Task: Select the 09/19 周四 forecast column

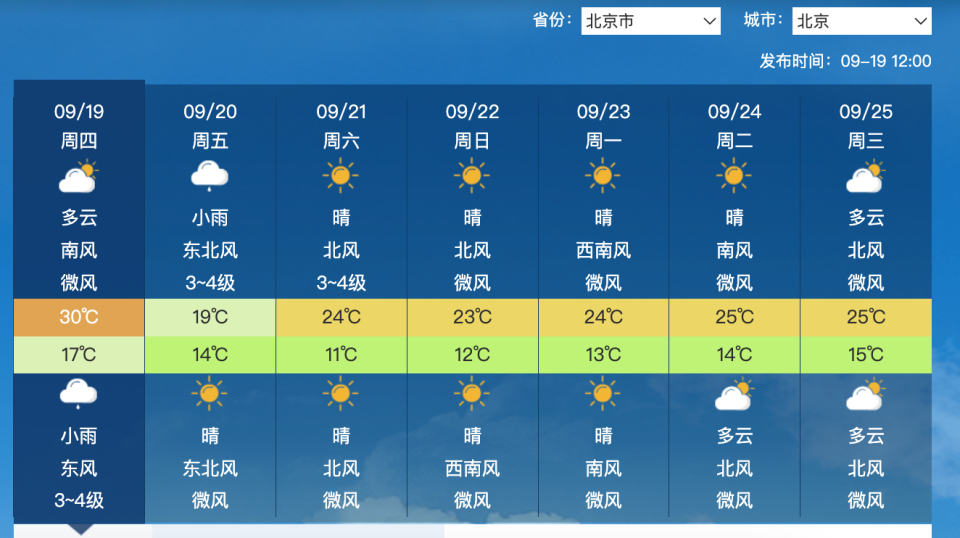Action: click(79, 301)
